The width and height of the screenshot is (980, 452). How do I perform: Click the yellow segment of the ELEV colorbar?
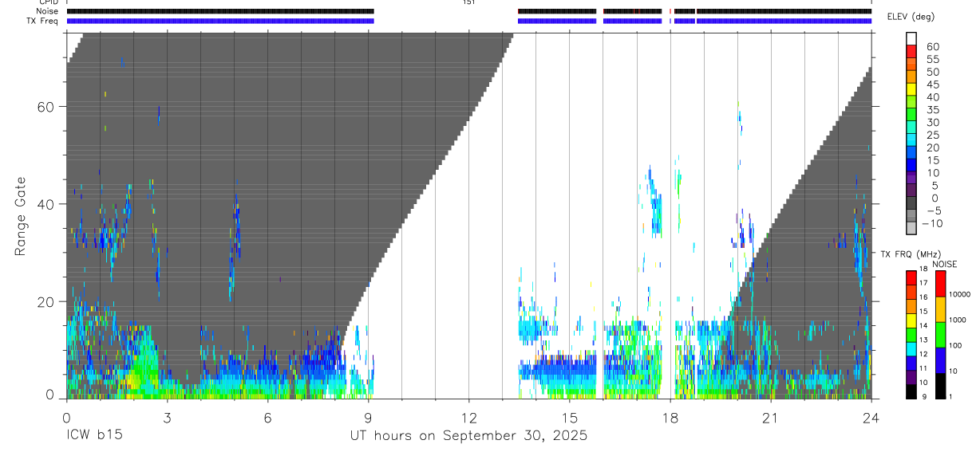pos(911,88)
